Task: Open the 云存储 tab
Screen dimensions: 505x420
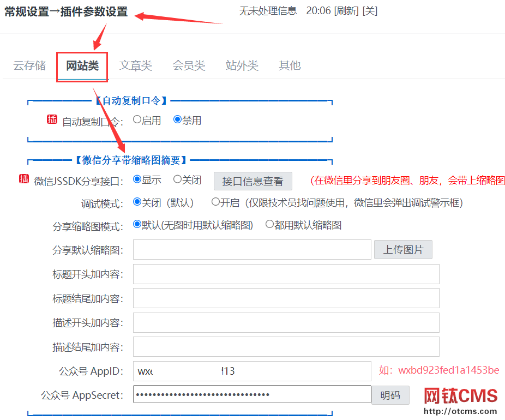Action: tap(29, 65)
